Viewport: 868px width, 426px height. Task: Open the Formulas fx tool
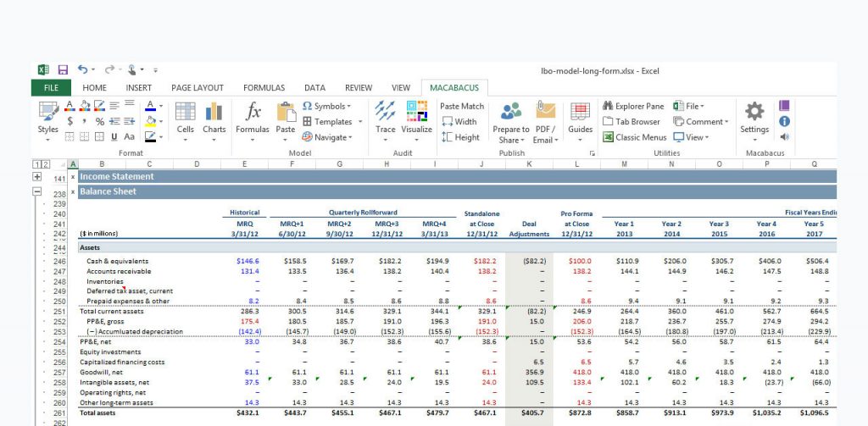pos(253,111)
